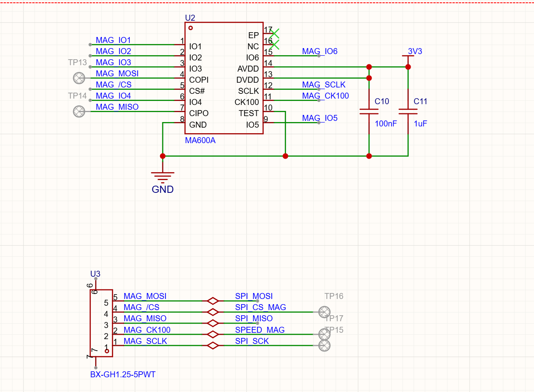Select MAG_CK100 net label on U2 pin 11
This screenshot has width=534, height=392.
coord(325,96)
